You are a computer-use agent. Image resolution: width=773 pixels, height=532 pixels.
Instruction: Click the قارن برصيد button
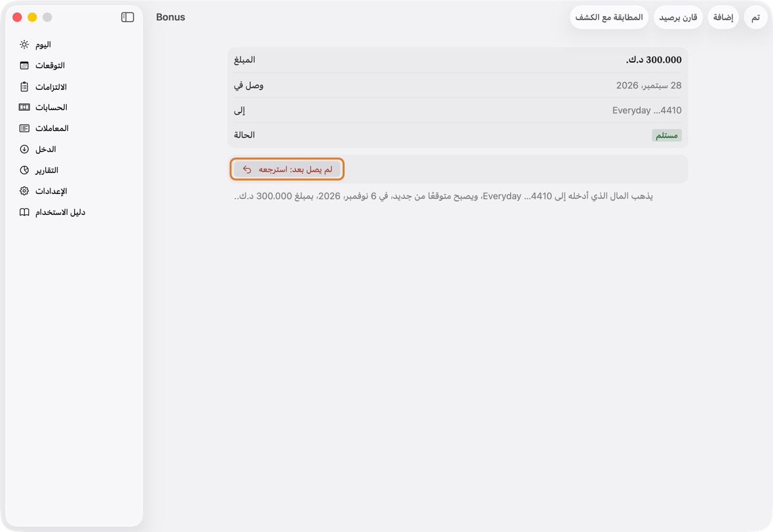pyautogui.click(x=678, y=18)
